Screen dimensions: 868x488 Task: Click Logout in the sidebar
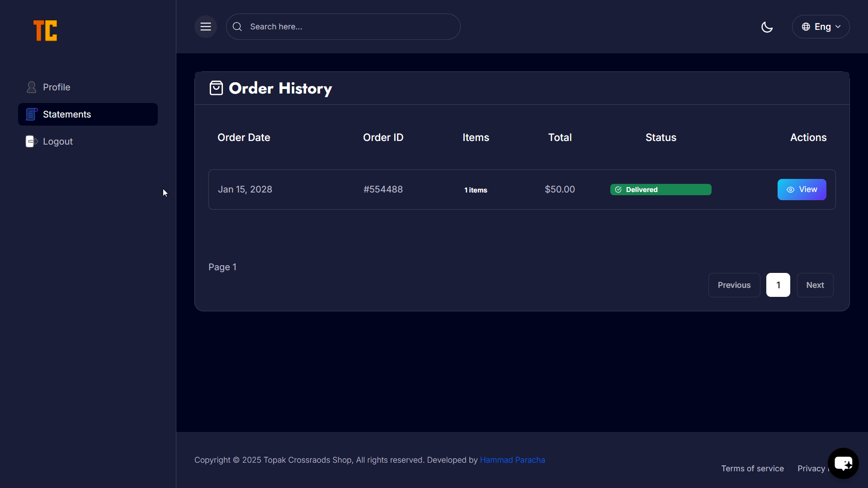pyautogui.click(x=58, y=141)
